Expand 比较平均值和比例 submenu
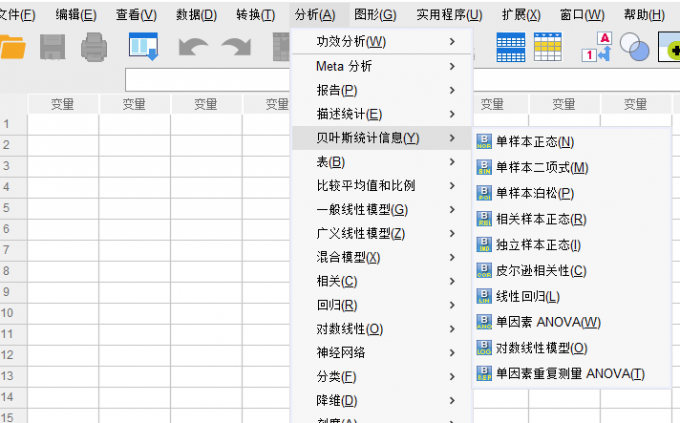The width and height of the screenshot is (680, 423). click(382, 186)
